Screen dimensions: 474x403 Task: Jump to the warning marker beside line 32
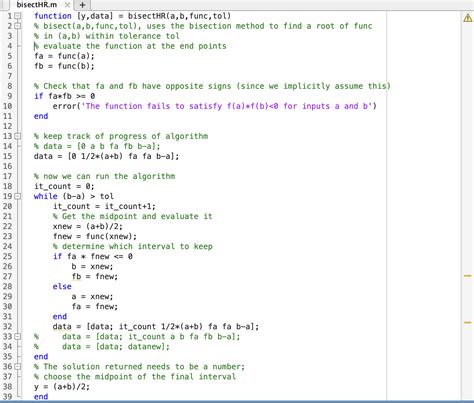(467, 322)
